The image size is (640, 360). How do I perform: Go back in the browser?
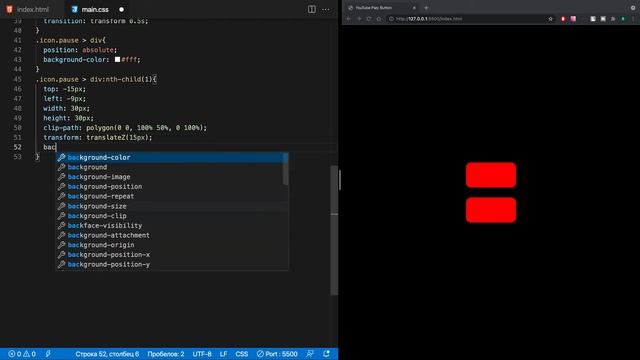(x=349, y=19)
